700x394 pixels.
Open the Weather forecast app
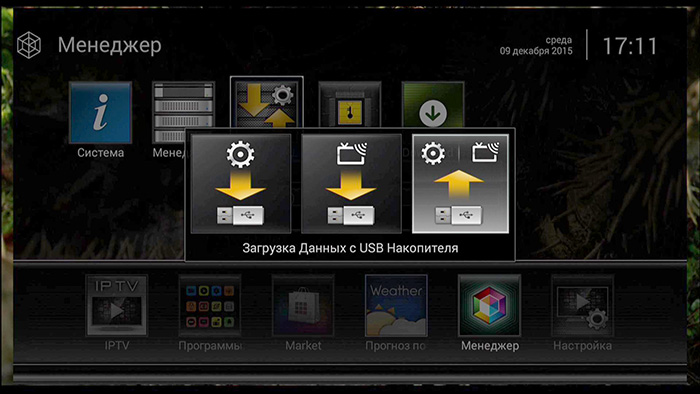(x=396, y=305)
